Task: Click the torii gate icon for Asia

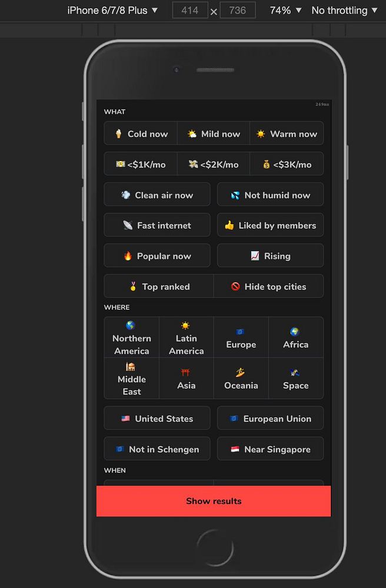Action: (185, 372)
